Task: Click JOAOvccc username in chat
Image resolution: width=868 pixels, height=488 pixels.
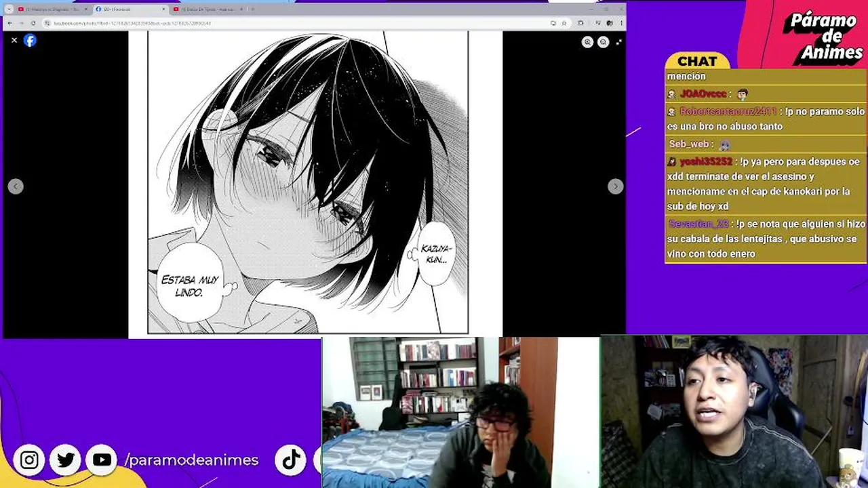Action: point(703,94)
